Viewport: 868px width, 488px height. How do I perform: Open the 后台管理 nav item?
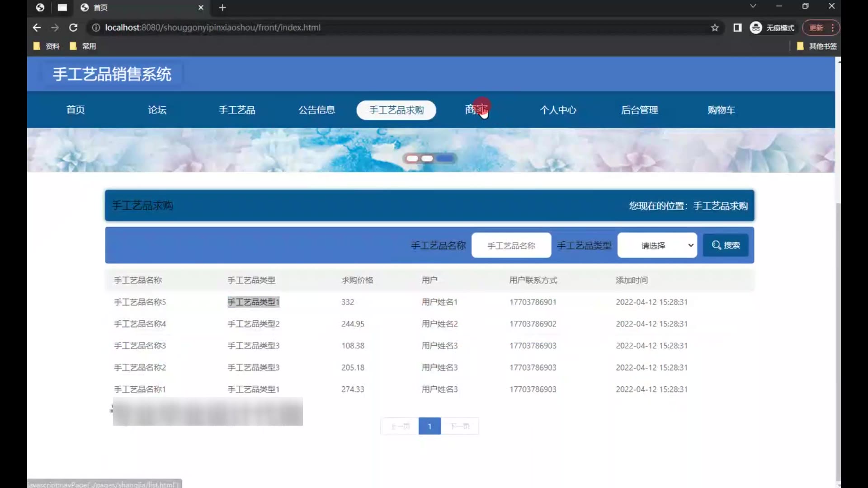point(639,110)
